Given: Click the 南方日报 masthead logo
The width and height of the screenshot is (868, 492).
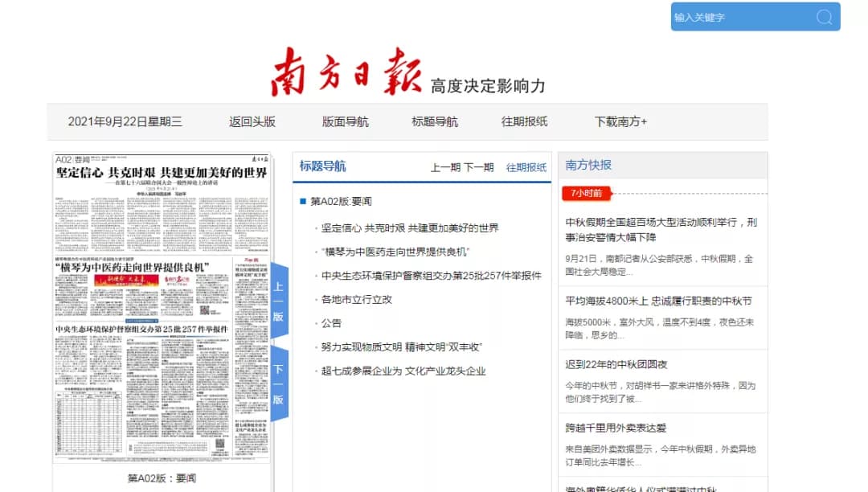Looking at the screenshot, I should (346, 72).
